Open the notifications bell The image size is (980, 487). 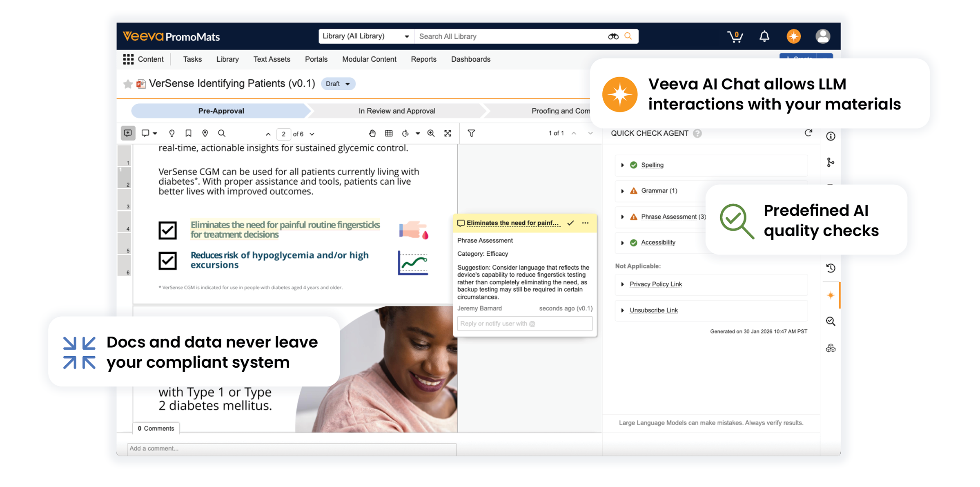tap(764, 36)
